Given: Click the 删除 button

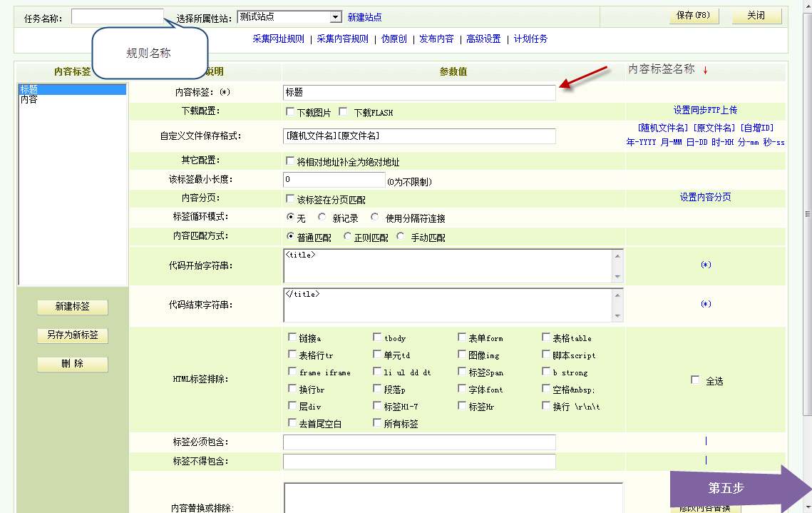Looking at the screenshot, I should pos(73,364).
